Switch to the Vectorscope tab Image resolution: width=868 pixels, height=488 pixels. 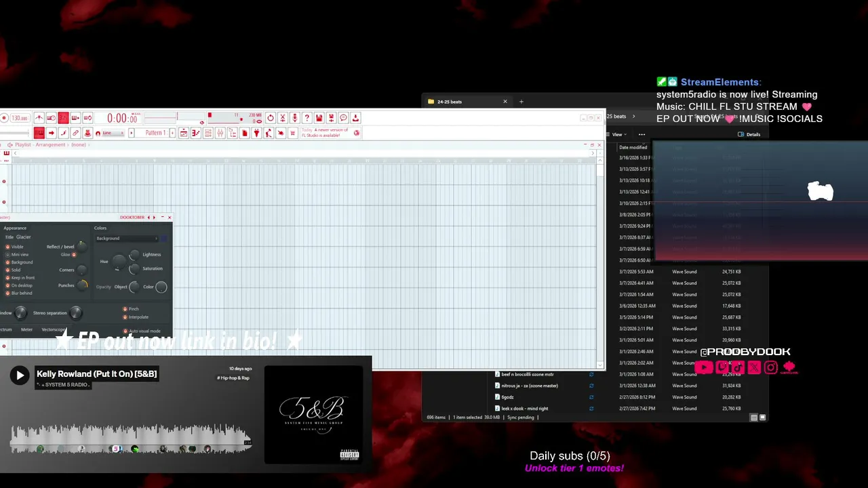(x=54, y=329)
